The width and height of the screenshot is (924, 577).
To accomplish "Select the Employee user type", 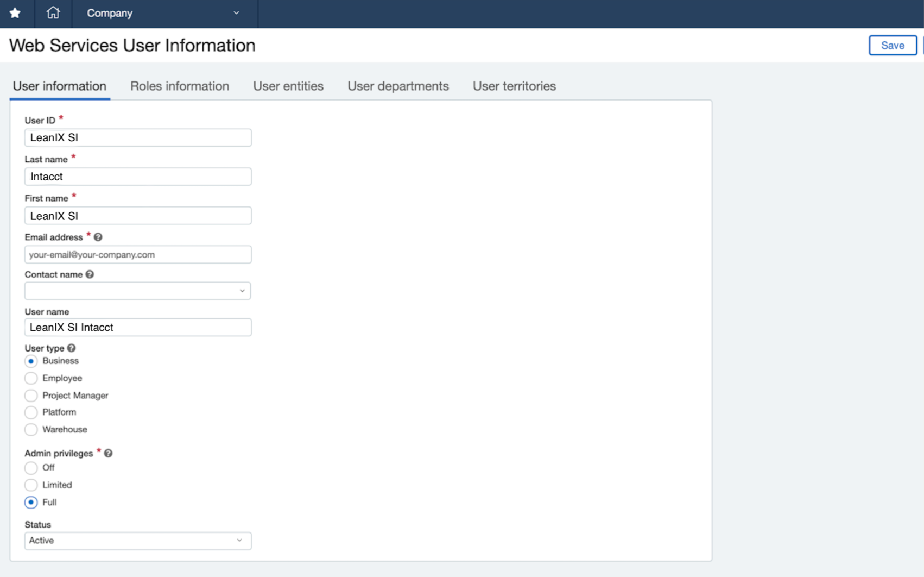I will tap(31, 378).
